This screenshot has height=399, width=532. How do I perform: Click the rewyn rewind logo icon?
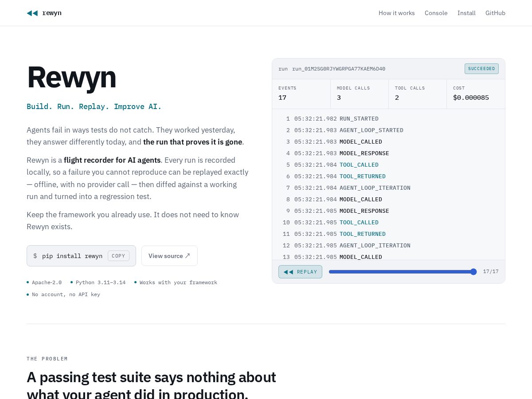tap(32, 13)
